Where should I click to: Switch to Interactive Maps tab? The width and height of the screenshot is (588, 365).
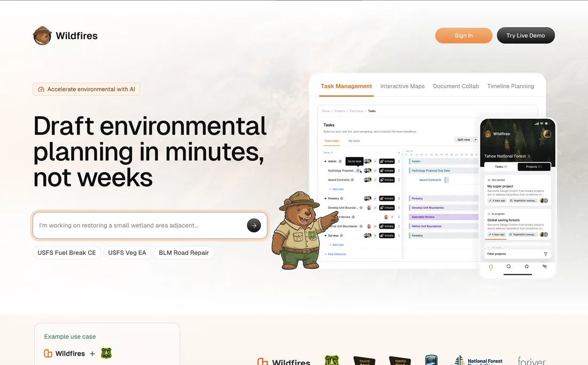pos(403,86)
